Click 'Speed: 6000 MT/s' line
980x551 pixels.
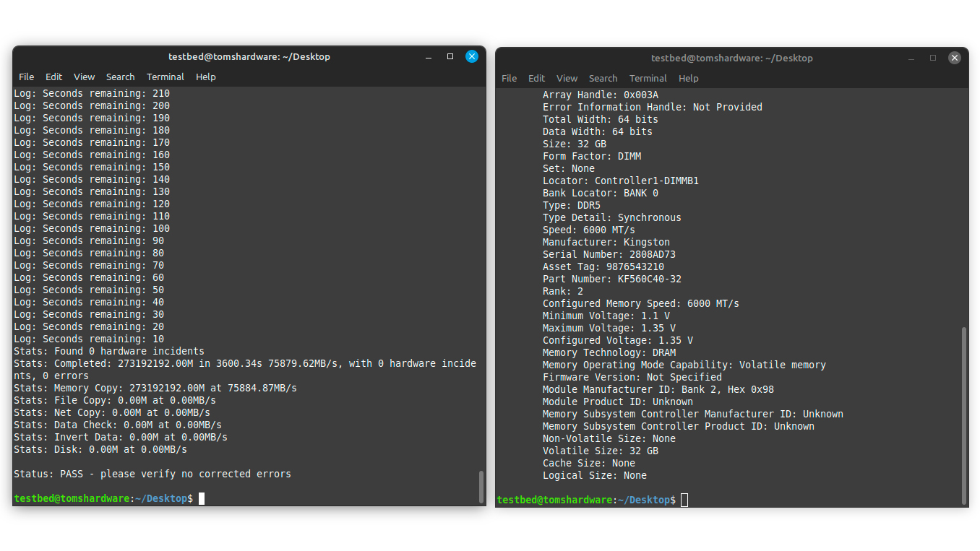(589, 230)
